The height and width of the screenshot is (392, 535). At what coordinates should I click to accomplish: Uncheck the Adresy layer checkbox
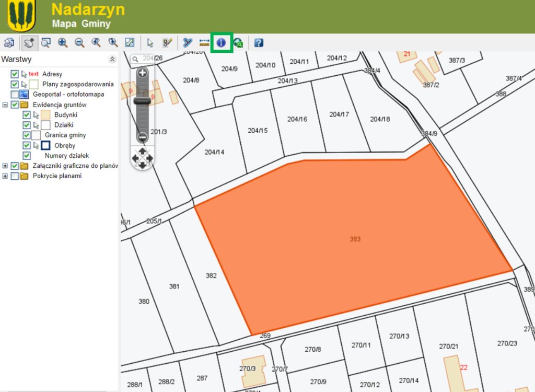click(x=15, y=74)
